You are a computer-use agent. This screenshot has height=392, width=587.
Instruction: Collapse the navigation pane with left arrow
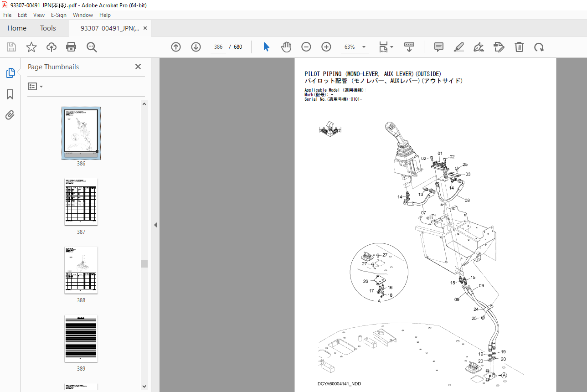(x=155, y=225)
